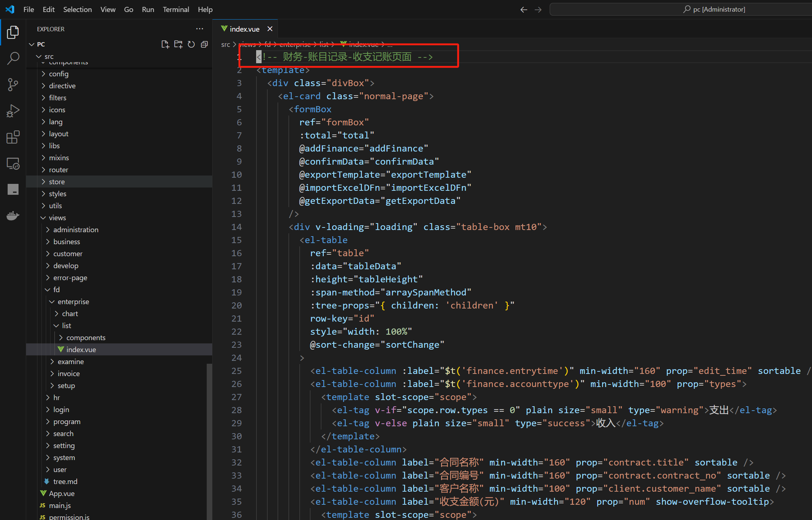Go back with the left arrow
Screen dimensions: 812x520
click(x=524, y=9)
